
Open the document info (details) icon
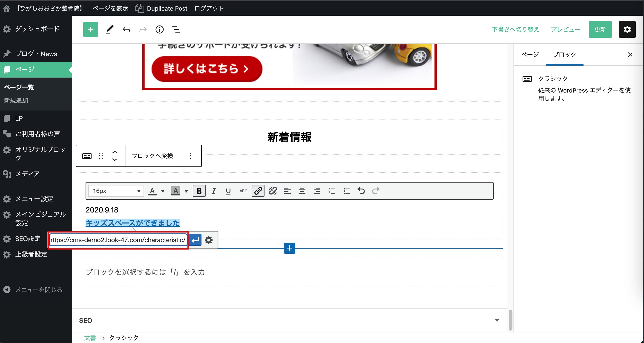tap(159, 29)
